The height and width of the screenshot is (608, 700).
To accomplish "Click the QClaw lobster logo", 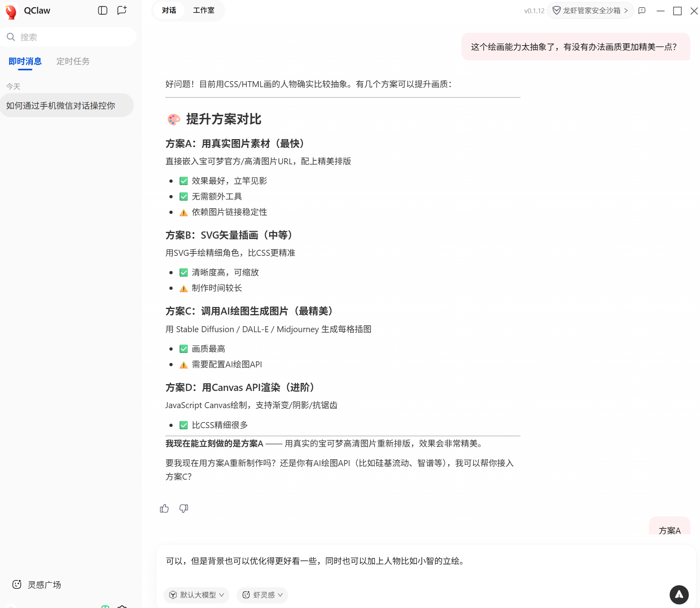I will pyautogui.click(x=11, y=11).
